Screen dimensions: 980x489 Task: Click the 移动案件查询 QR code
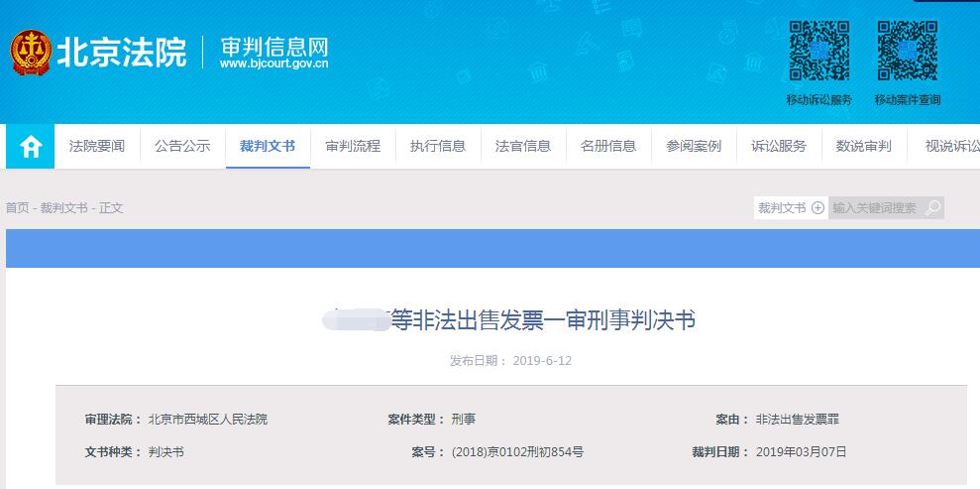pos(907,52)
